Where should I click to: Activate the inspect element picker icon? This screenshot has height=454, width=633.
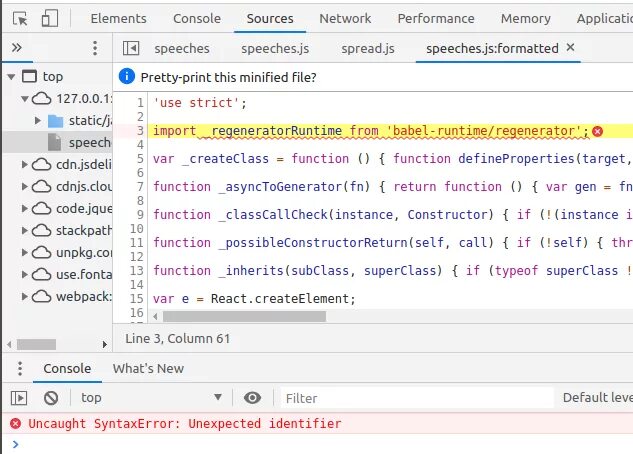pyautogui.click(x=21, y=18)
